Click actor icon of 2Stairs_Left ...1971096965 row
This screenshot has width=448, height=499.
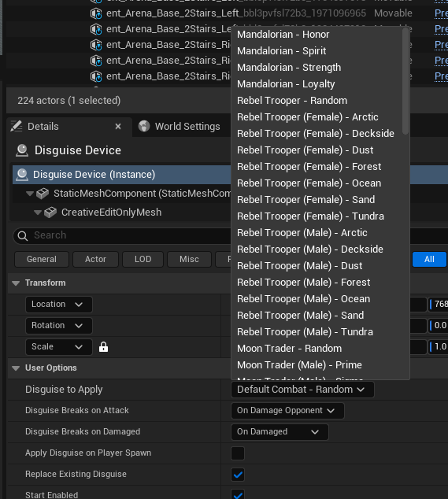(96, 13)
